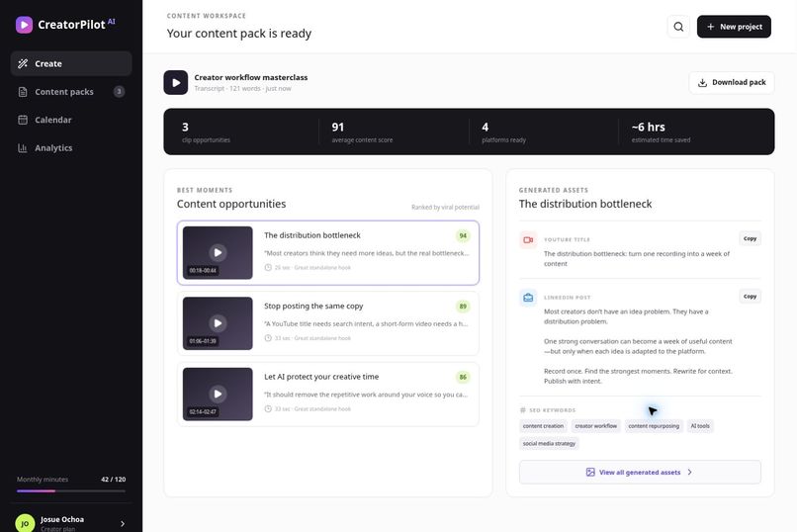Click the Monthly minutes progress bar
Screen dimensions: 797x532
(x=70, y=490)
